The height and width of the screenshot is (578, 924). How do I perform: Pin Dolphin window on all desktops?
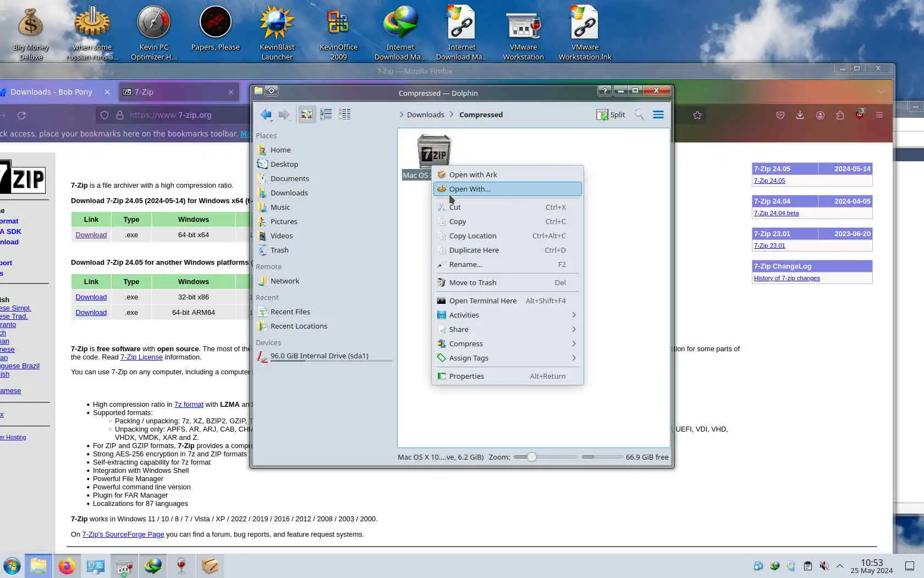pyautogui.click(x=272, y=90)
